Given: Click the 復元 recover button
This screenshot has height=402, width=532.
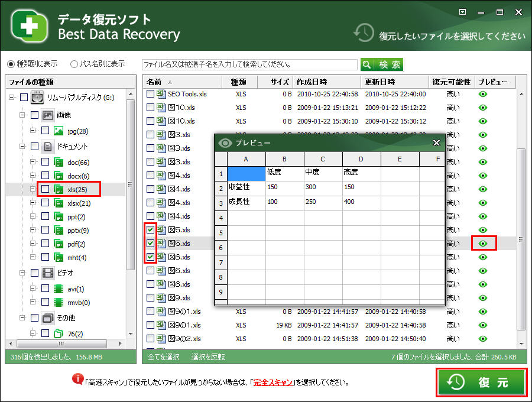Looking at the screenshot, I should pos(482,382).
